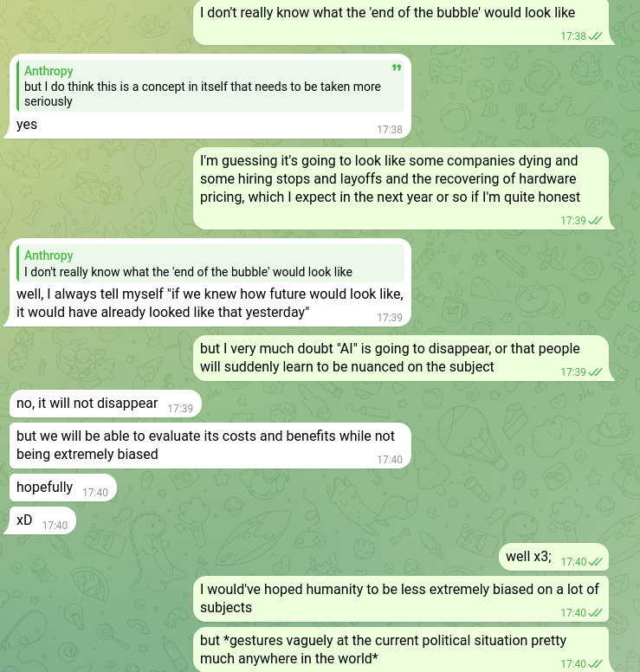Click read checkmarks on 'end of the bubble' message
The height and width of the screenshot is (672, 640).
595,36
